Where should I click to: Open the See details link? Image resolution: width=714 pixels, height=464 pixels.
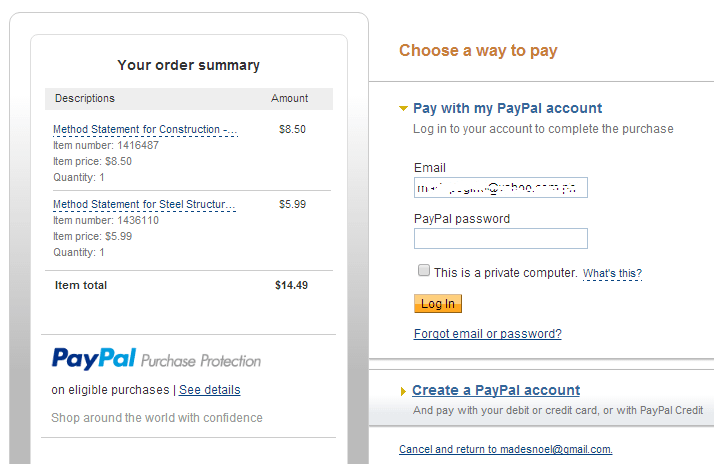209,389
